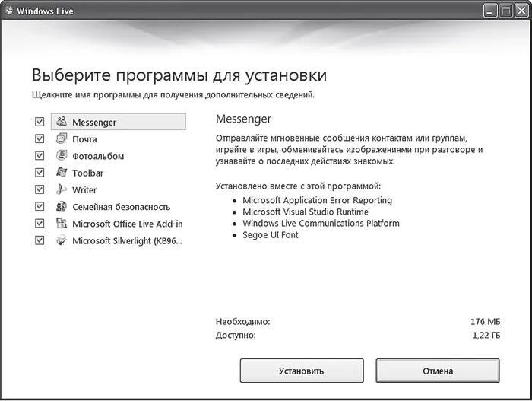Click the Необходимо label
This screenshot has height=401, width=532.
[242, 321]
